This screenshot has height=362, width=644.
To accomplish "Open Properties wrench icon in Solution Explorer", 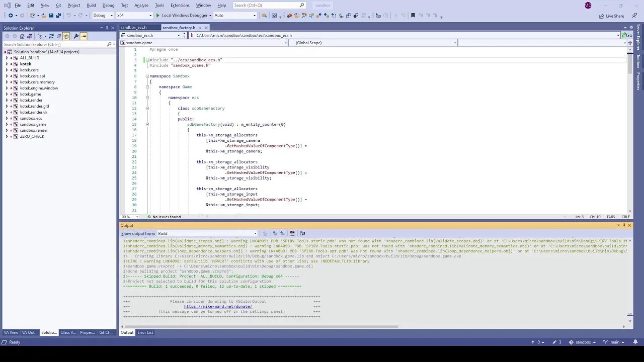I will point(76,36).
